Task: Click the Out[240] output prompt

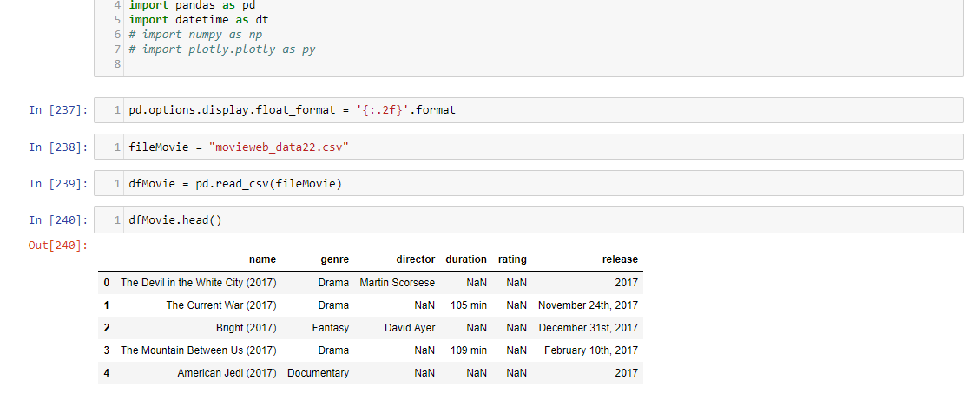Action: [x=58, y=246]
